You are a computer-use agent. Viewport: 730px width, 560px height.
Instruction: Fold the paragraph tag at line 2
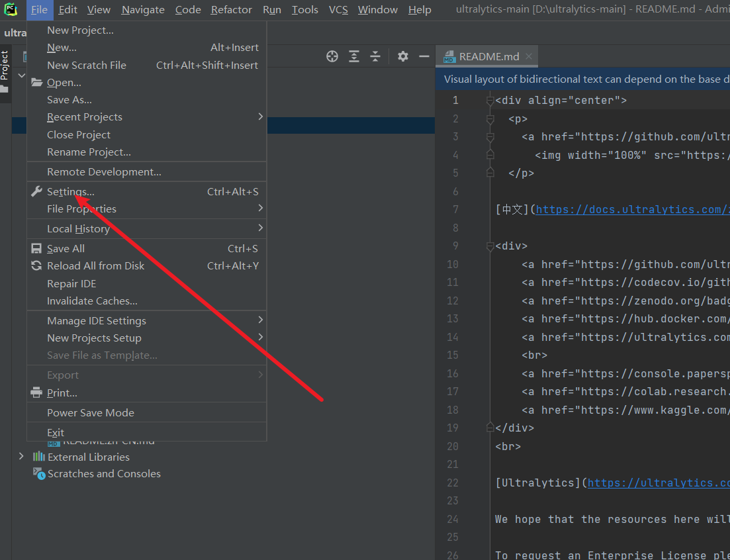pos(490,118)
